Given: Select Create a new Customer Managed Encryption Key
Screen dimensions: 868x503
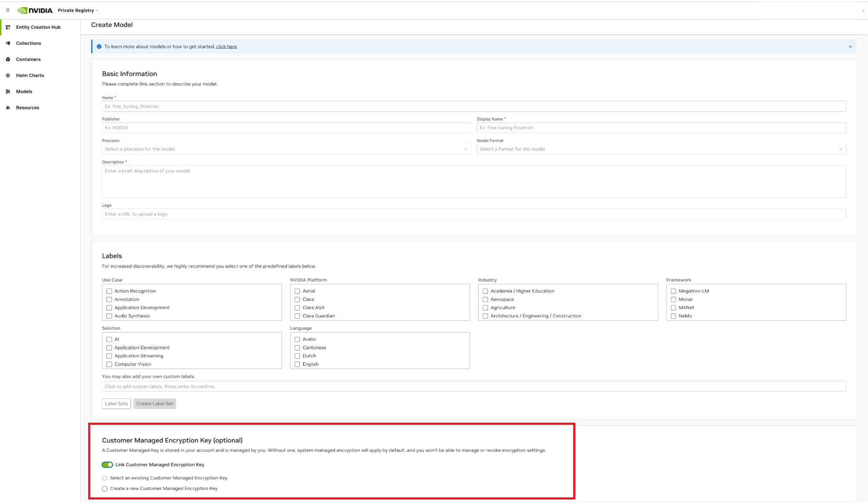Looking at the screenshot, I should pos(105,489).
